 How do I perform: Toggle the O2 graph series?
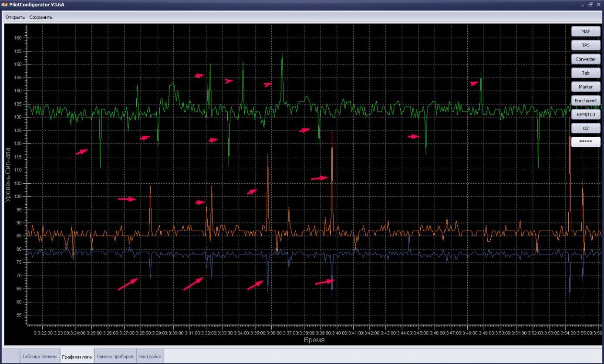pyautogui.click(x=586, y=128)
